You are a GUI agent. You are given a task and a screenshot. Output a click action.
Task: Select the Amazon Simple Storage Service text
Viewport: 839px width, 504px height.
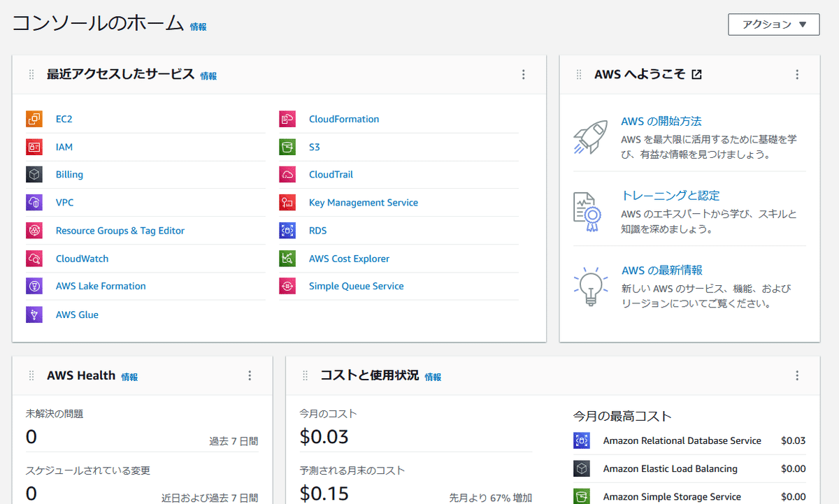(x=672, y=497)
